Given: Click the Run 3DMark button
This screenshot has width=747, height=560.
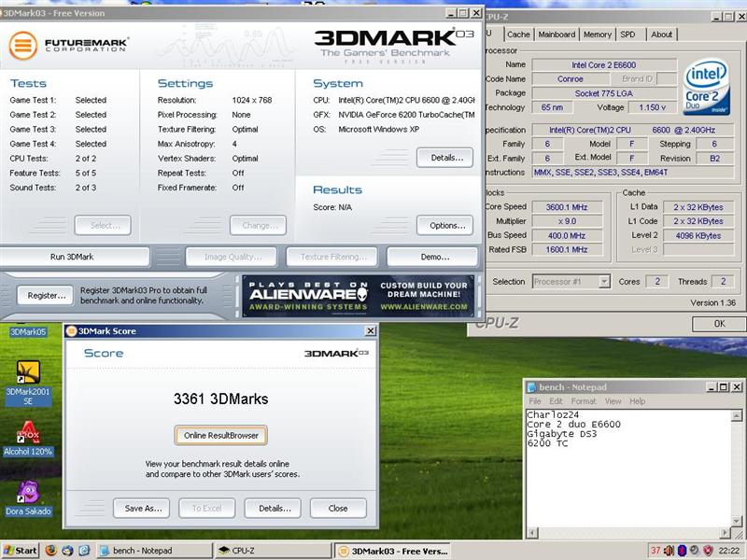Looking at the screenshot, I should coord(73,257).
